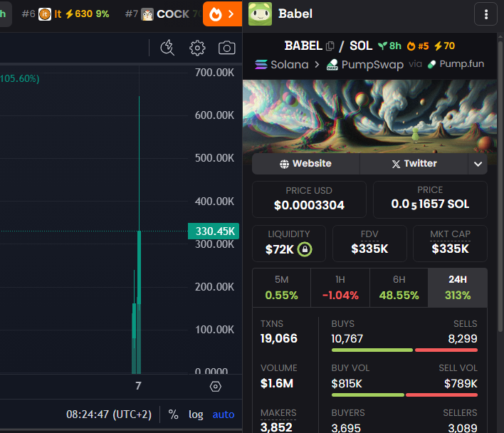Expand more social links chevron

[x=478, y=164]
